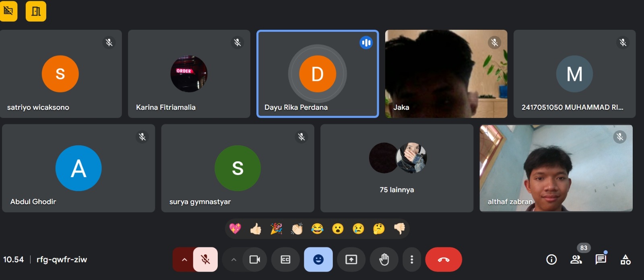Close the emoji reactions bar toggle
Image resolution: width=644 pixels, height=280 pixels.
(x=318, y=259)
